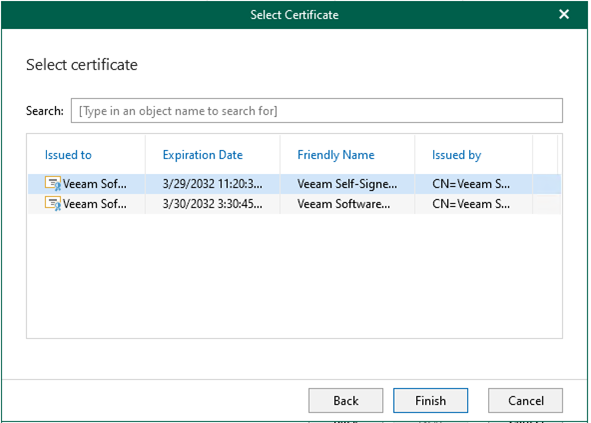The height and width of the screenshot is (423, 591).
Task: Go Back to the previous step
Action: click(346, 400)
